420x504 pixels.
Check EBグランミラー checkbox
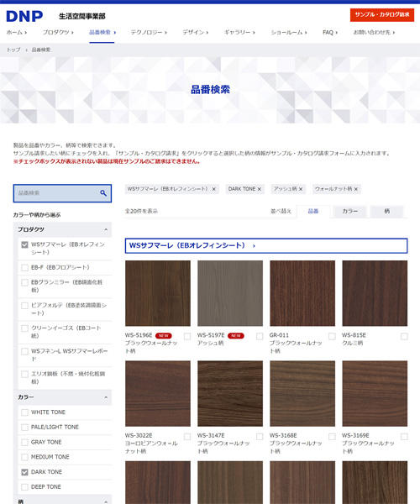click(x=24, y=282)
